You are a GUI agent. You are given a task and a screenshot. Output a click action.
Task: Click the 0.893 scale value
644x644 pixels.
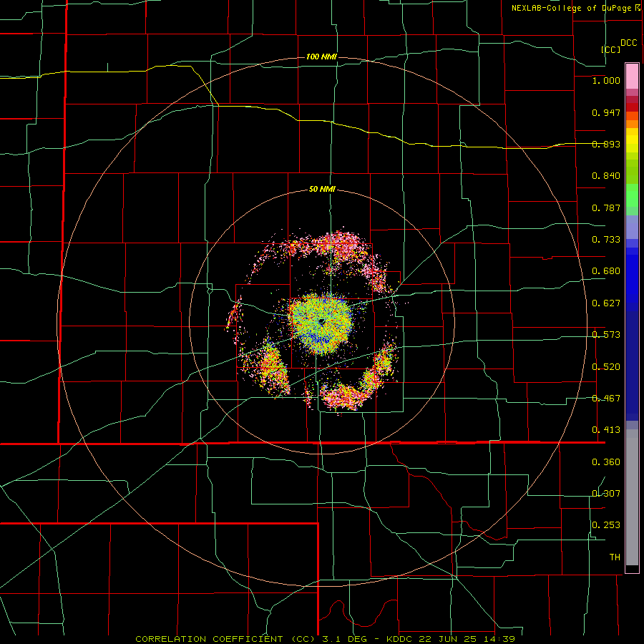click(x=606, y=144)
